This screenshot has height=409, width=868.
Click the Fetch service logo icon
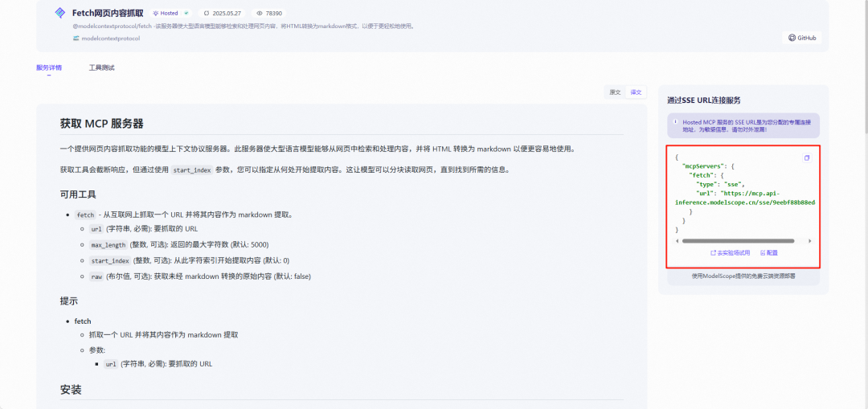(59, 13)
